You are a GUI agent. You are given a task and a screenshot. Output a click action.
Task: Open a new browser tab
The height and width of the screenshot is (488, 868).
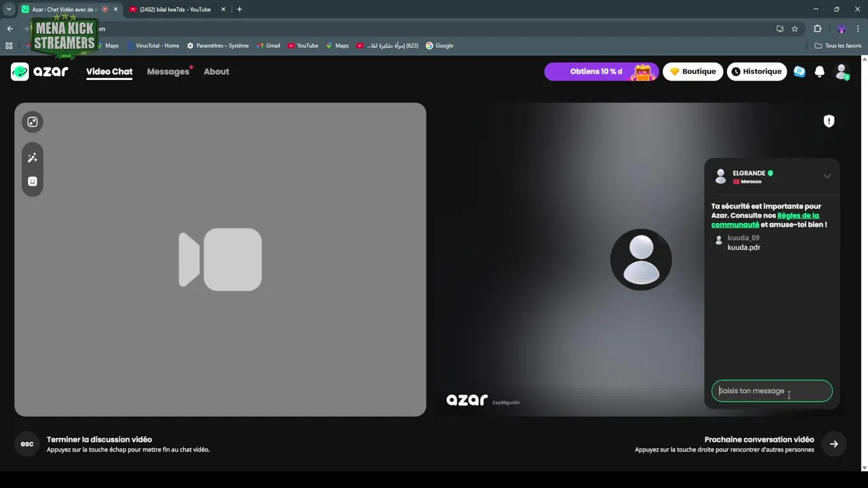(x=239, y=9)
